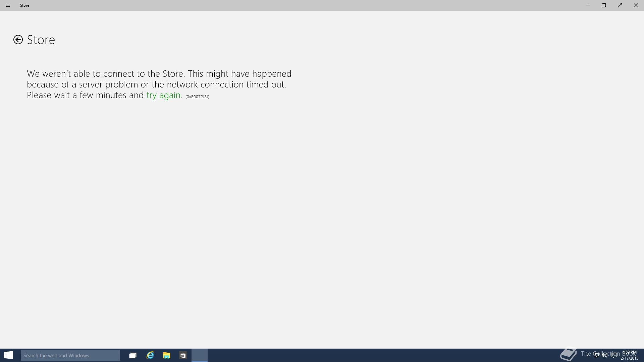Image resolution: width=644 pixels, height=362 pixels.
Task: Toggle full screen with the diagonal arrows
Action: pyautogui.click(x=620, y=5)
